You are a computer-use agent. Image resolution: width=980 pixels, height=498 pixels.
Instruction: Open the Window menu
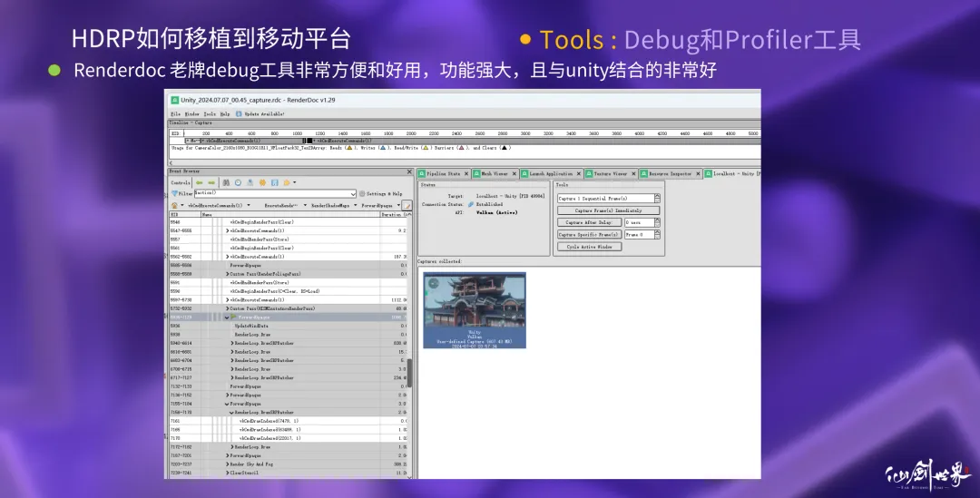coord(191,114)
